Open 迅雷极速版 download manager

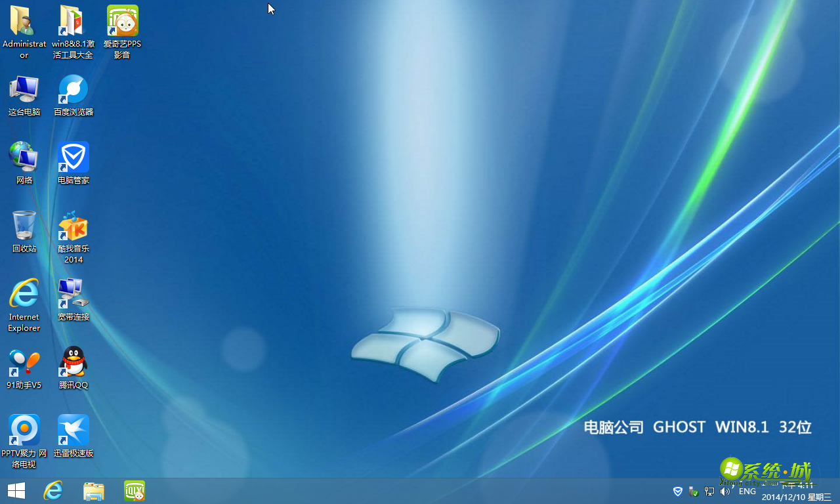73,430
